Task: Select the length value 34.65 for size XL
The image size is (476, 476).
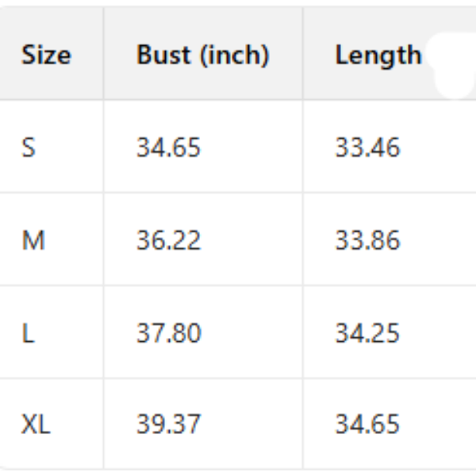Action: (x=367, y=425)
